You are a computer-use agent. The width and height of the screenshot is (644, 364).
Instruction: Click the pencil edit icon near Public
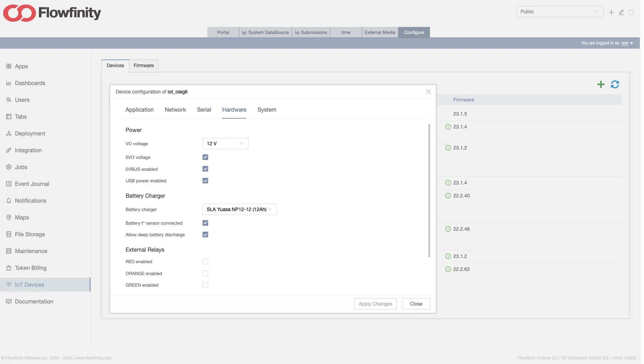pyautogui.click(x=621, y=12)
